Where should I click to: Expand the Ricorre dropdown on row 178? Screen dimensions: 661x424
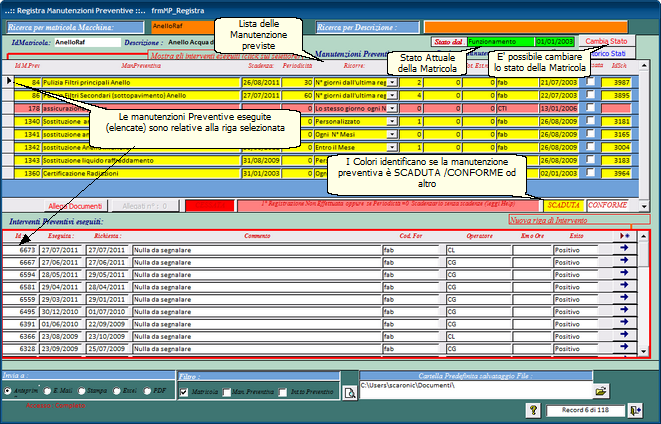pyautogui.click(x=392, y=108)
